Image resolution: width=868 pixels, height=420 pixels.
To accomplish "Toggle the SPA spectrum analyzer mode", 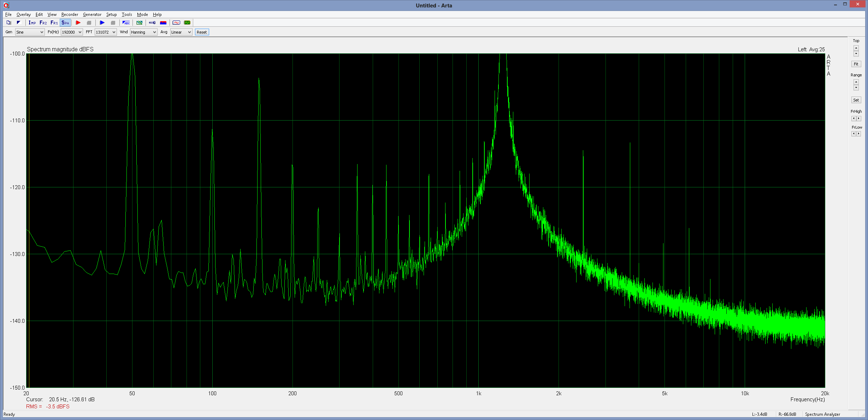I will (x=65, y=23).
